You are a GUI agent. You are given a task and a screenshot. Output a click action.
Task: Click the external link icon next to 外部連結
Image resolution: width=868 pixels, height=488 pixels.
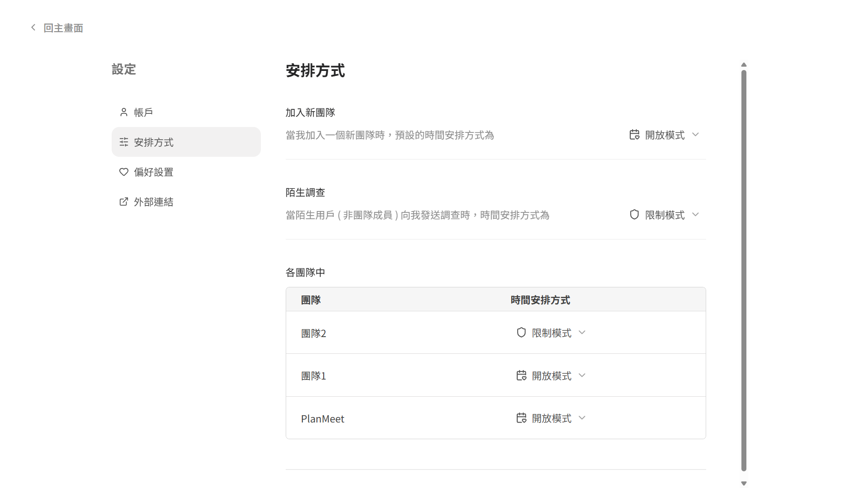[123, 202]
